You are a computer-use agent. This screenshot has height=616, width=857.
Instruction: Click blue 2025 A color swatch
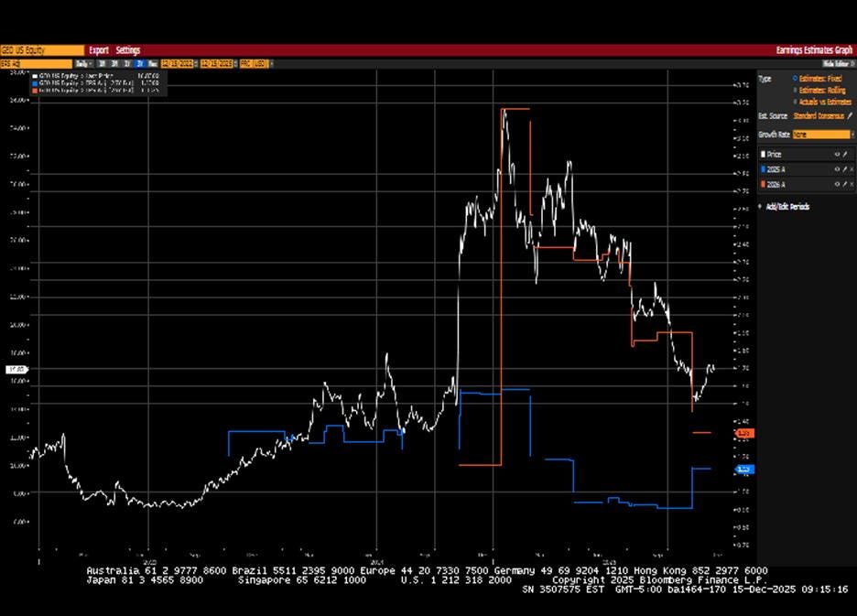click(763, 169)
